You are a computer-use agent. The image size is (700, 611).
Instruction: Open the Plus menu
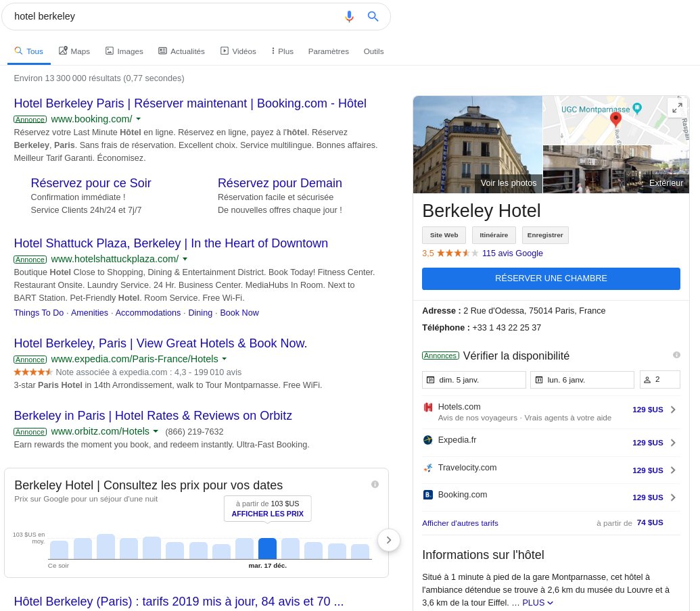[283, 51]
